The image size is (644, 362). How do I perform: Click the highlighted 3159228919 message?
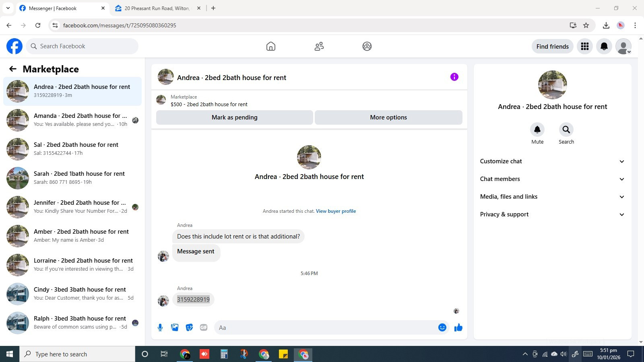point(193,299)
